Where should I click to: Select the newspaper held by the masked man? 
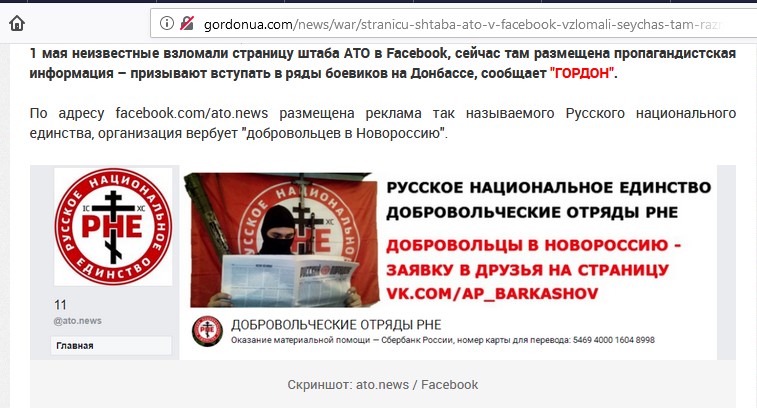(289, 281)
